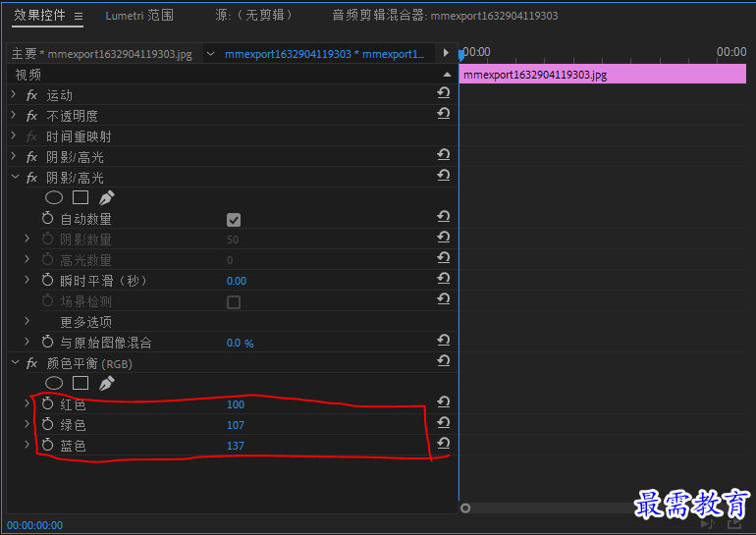
Task: Toggle animation stopwatch for 红色
Action: (x=47, y=403)
